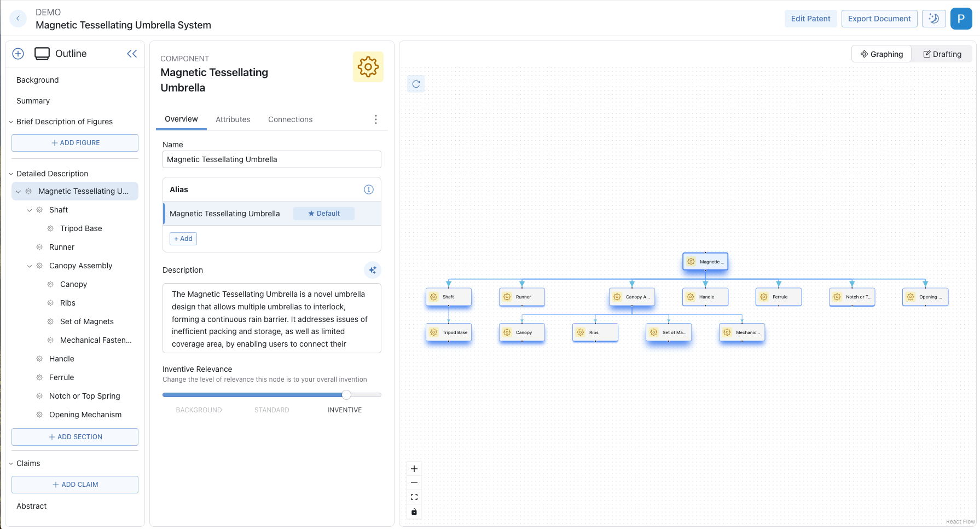This screenshot has width=980, height=529.
Task: Switch to Drafting view
Action: [942, 54]
